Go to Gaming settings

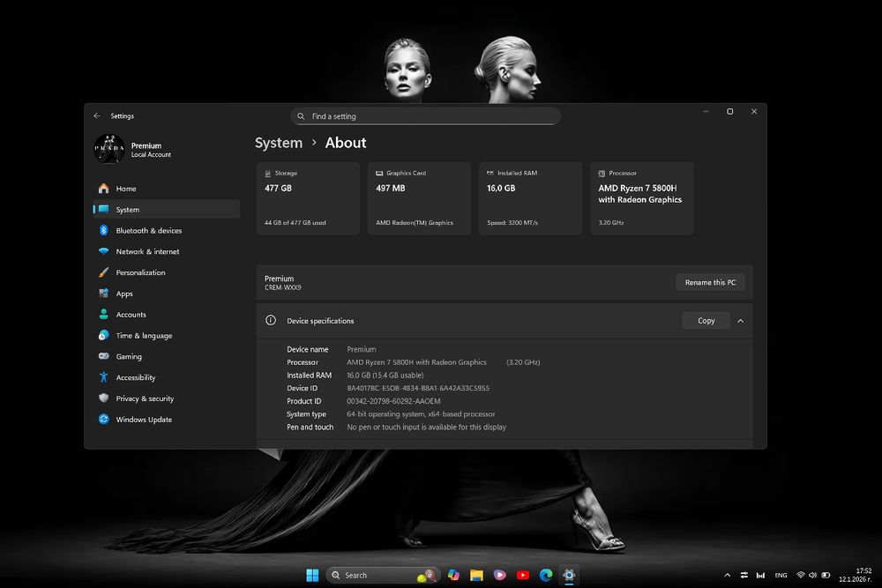click(x=129, y=357)
